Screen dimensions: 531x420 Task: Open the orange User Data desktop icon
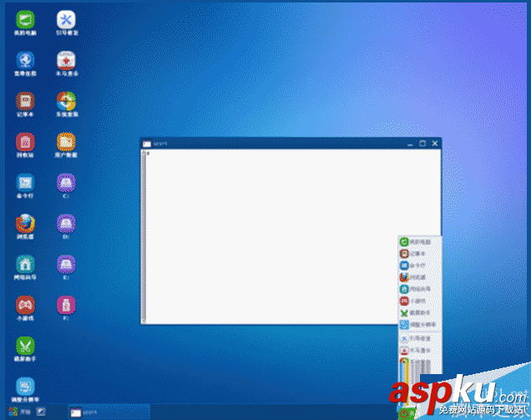point(66,145)
